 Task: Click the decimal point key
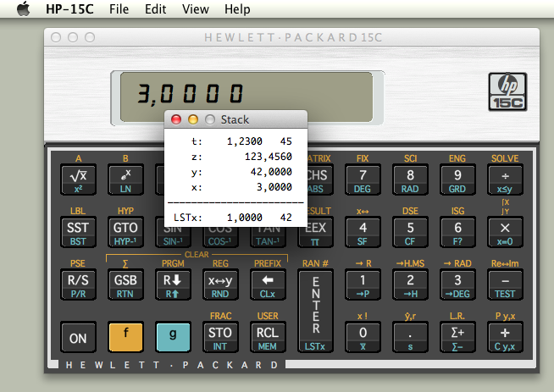[x=410, y=337]
